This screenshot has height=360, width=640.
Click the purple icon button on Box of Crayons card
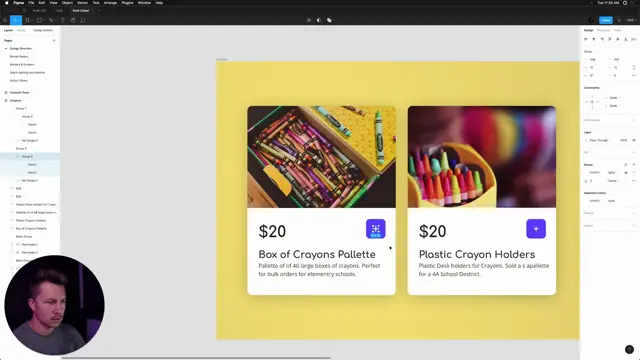pyautogui.click(x=376, y=229)
